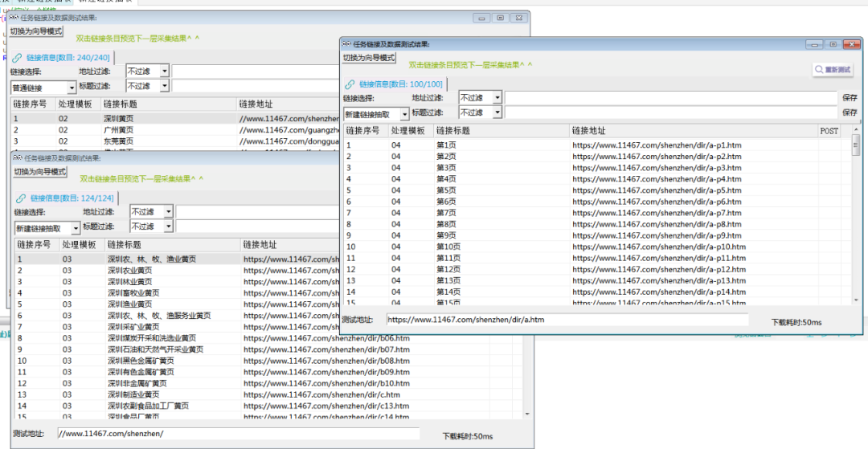Click 链接标题 column header in 124/124 window
Image resolution: width=868 pixels, height=449 pixels.
172,244
